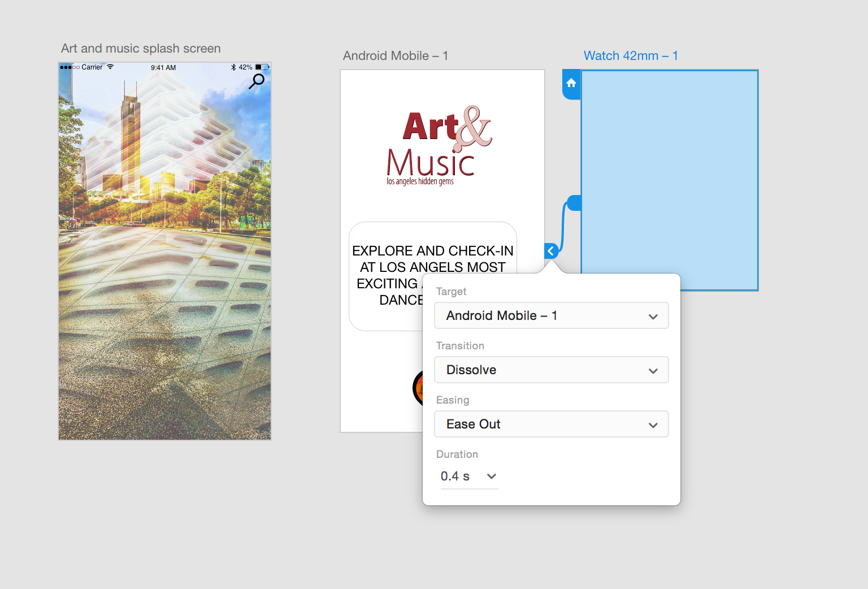Open the Transition dropdown showing Dissolve
Viewport: 868px width, 589px height.
551,370
